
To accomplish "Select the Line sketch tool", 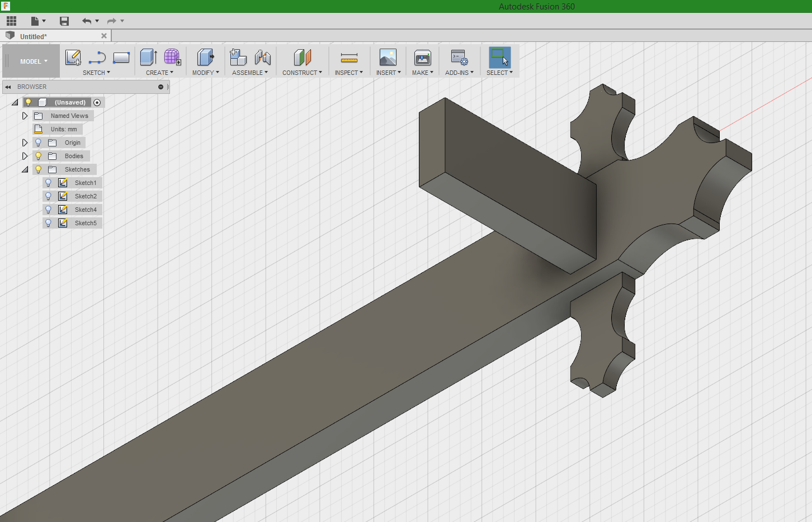I will click(97, 58).
